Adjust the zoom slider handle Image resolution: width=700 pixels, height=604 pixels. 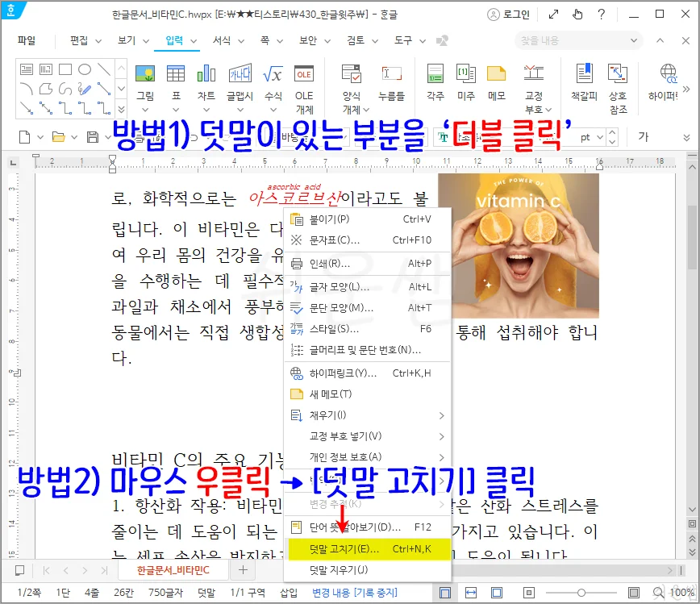tap(581, 593)
